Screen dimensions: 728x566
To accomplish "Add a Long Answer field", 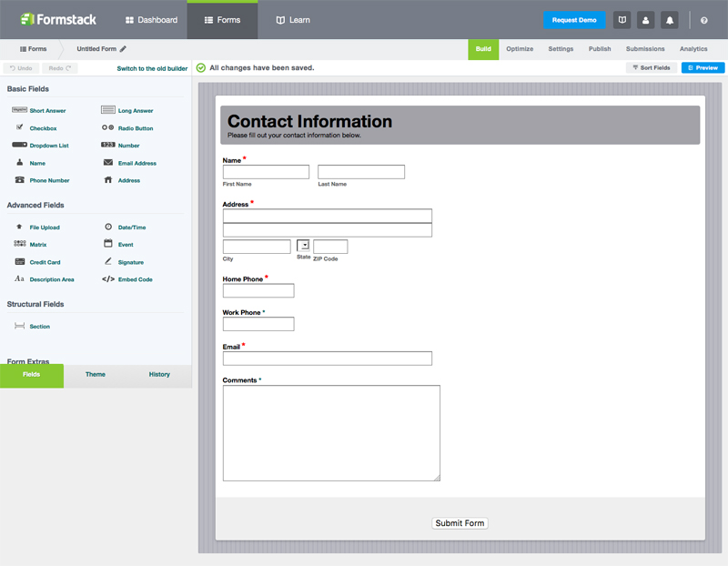I will point(127,110).
